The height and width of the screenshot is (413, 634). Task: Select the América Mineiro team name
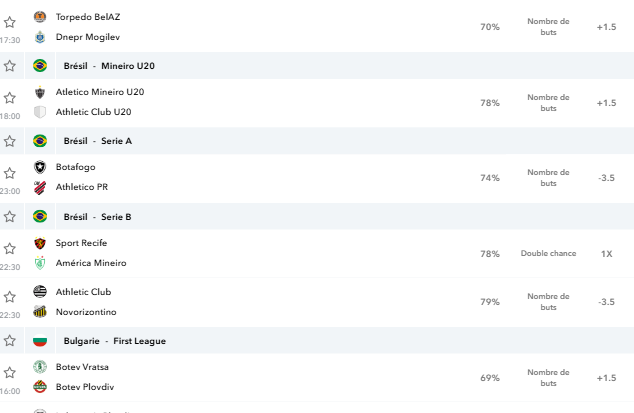[x=91, y=263]
